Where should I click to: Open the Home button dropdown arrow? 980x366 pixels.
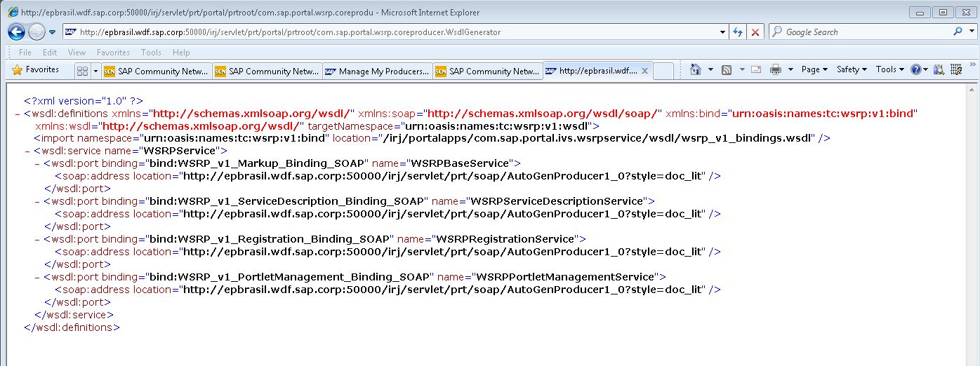point(710,70)
